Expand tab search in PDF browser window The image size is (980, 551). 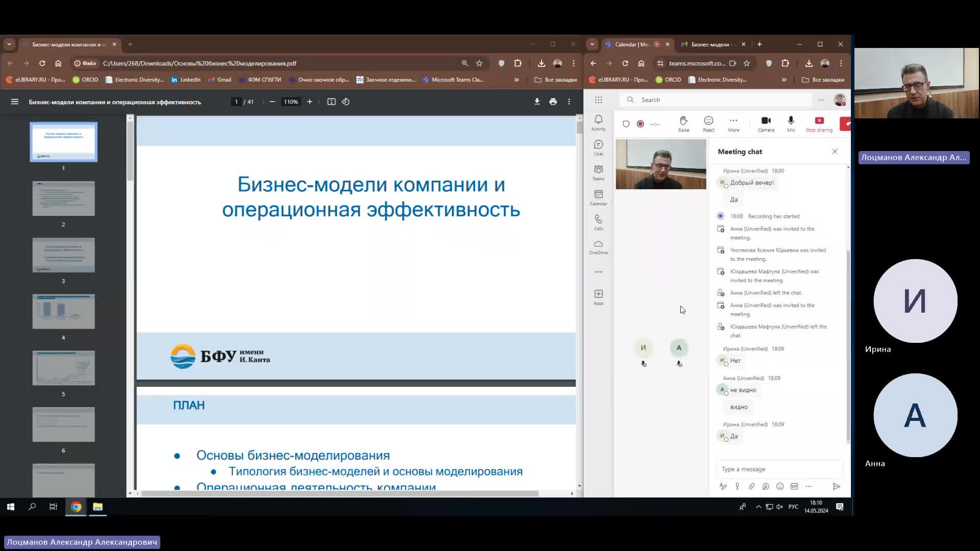pyautogui.click(x=9, y=44)
